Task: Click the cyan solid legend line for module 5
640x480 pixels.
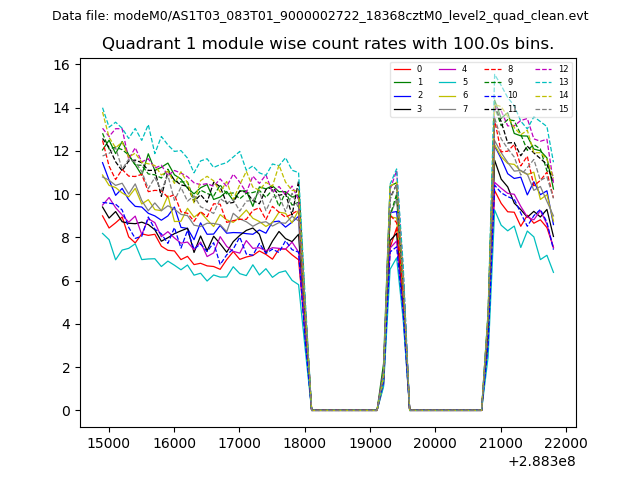Action: [446, 82]
